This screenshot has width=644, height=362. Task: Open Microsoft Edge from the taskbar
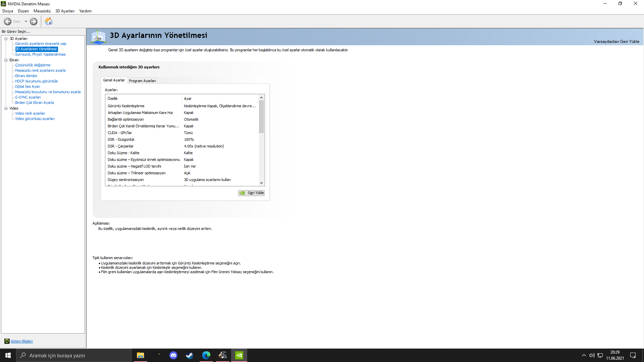[206, 355]
